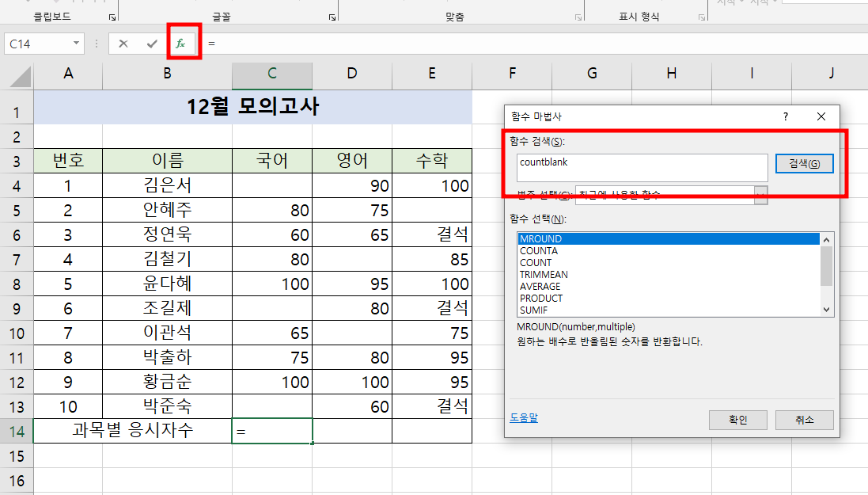Open the 범주 선택 category dropdown
This screenshot has width=868, height=495.
760,195
